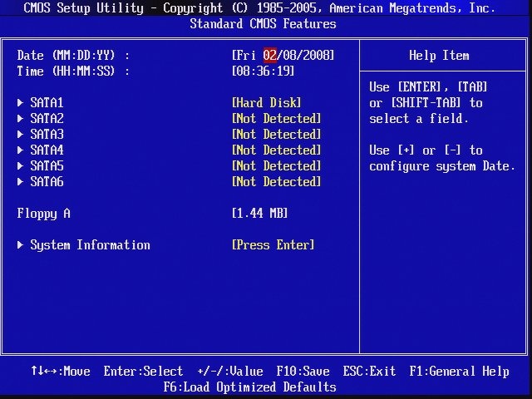Select the highlighted month field 02
This screenshot has height=399, width=532.
pyautogui.click(x=269, y=56)
